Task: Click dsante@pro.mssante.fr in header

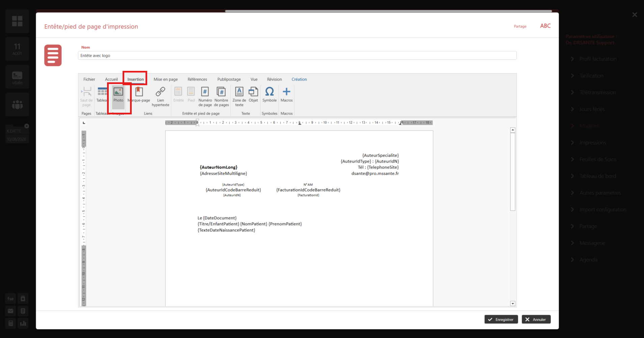Action: (x=375, y=173)
